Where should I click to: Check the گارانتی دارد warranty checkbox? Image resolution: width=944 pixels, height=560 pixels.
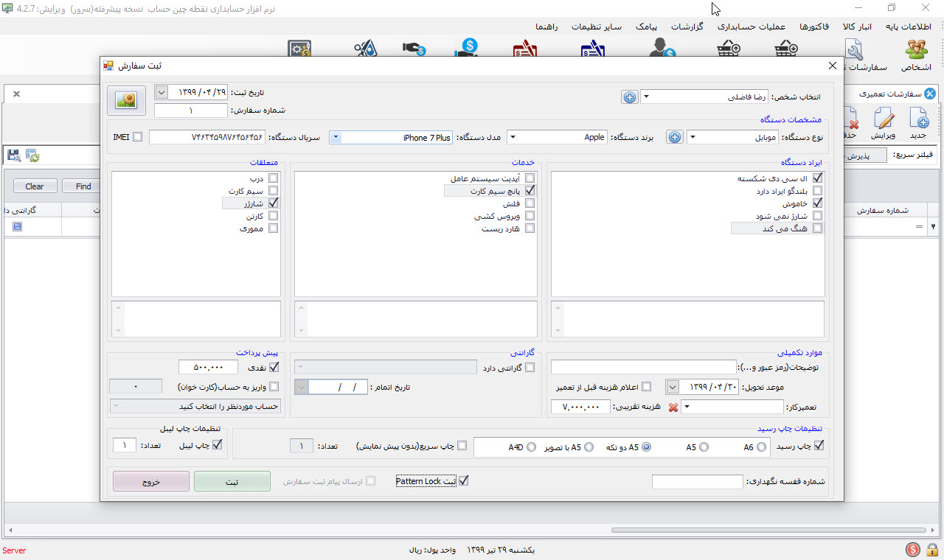(x=529, y=368)
